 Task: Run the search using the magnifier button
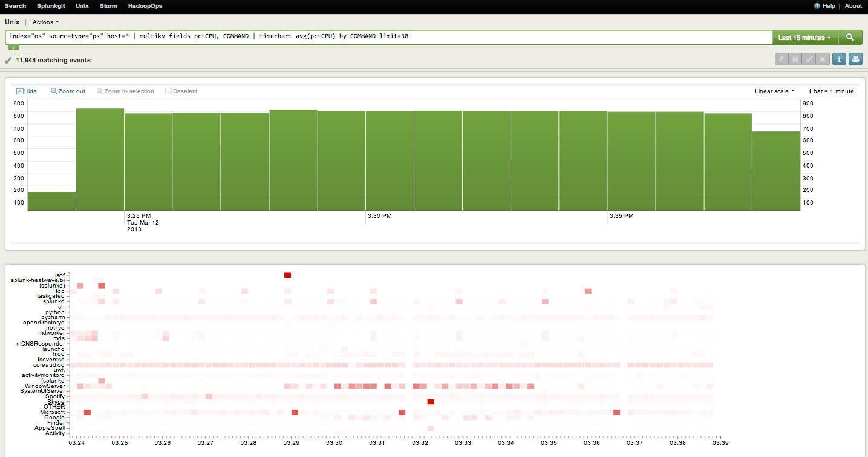click(850, 37)
